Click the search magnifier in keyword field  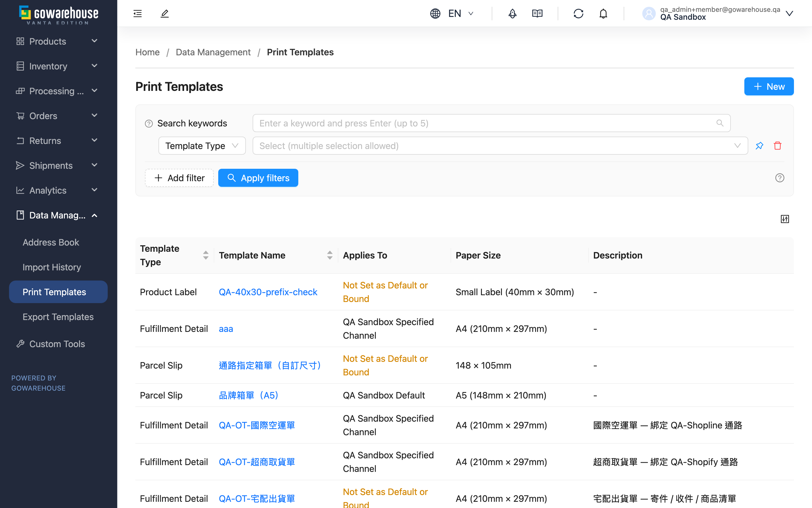click(720, 123)
